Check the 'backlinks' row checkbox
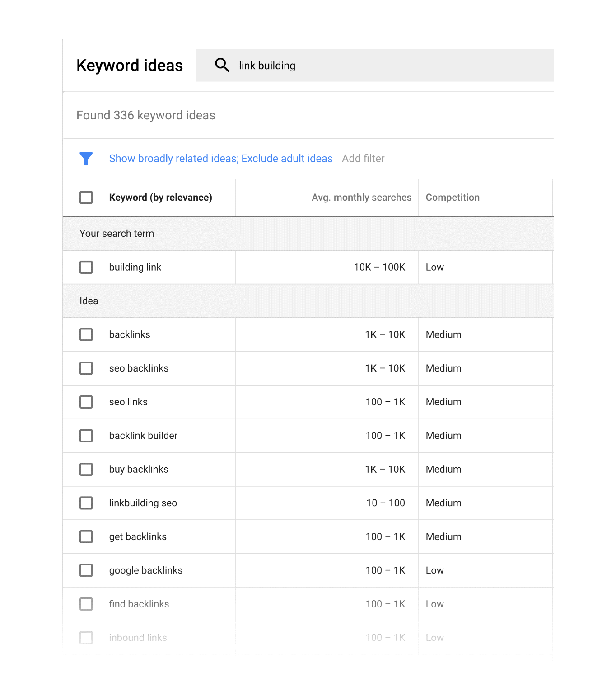Image resolution: width=616 pixels, height=696 pixels. tap(86, 334)
